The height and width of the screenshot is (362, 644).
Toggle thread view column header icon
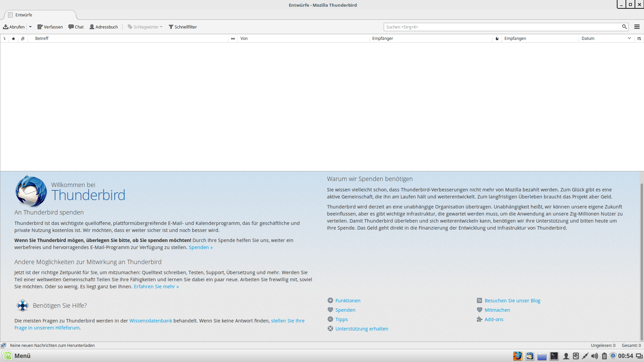click(5, 39)
